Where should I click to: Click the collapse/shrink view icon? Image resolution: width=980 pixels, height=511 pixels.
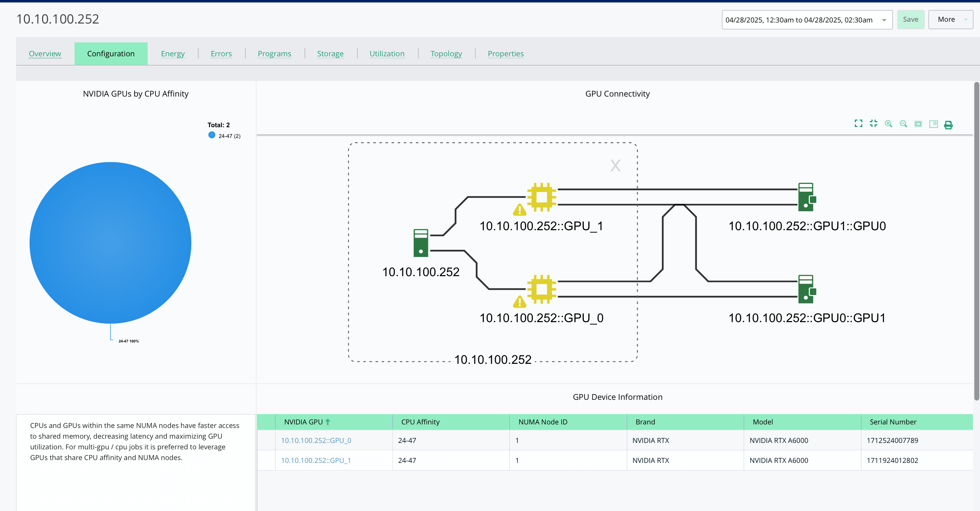point(873,124)
